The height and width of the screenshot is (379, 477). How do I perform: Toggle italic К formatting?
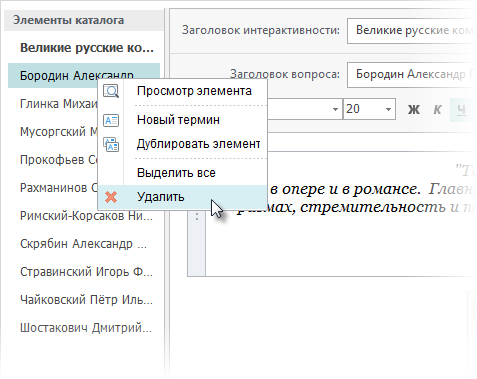tap(437, 109)
